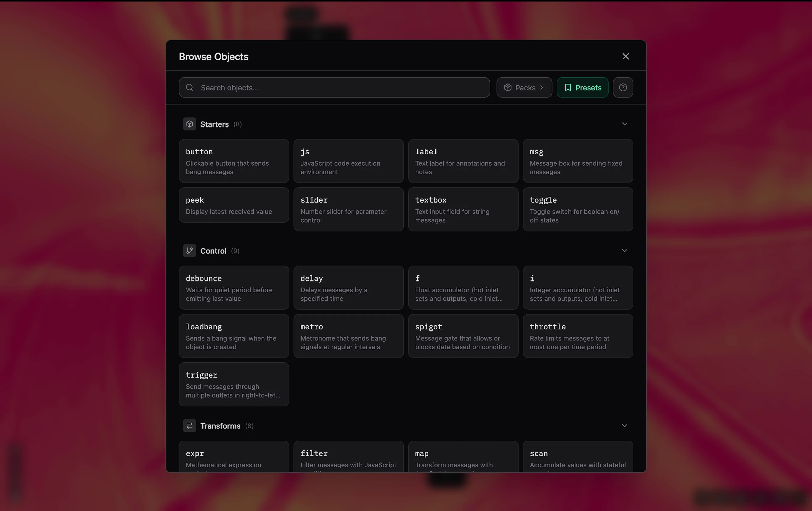Image resolution: width=812 pixels, height=511 pixels.
Task: Collapse the Starters section
Action: pos(624,124)
